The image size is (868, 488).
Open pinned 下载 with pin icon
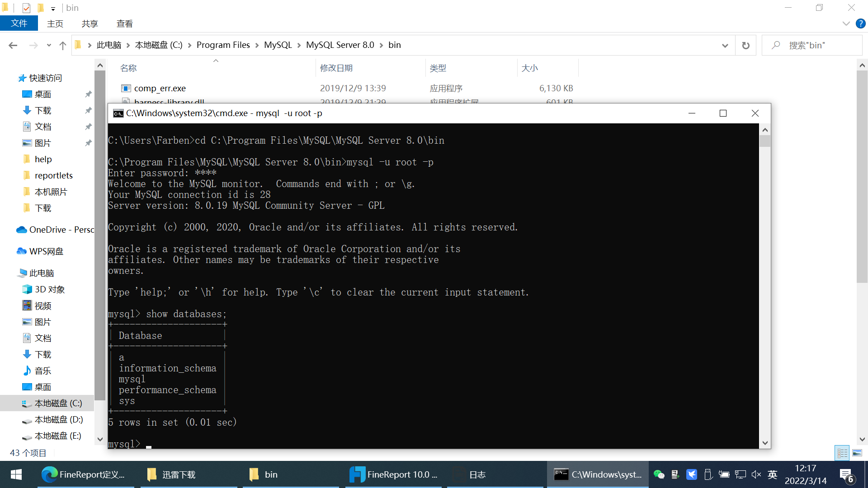pyautogui.click(x=43, y=110)
